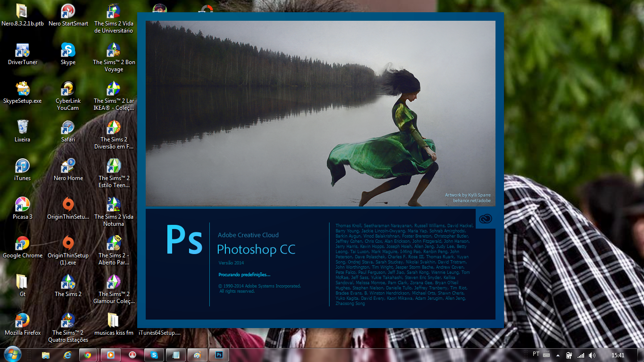Select The Sims 2 Vida de Universitário shortcut
This screenshot has height=362, width=644.
point(114,18)
